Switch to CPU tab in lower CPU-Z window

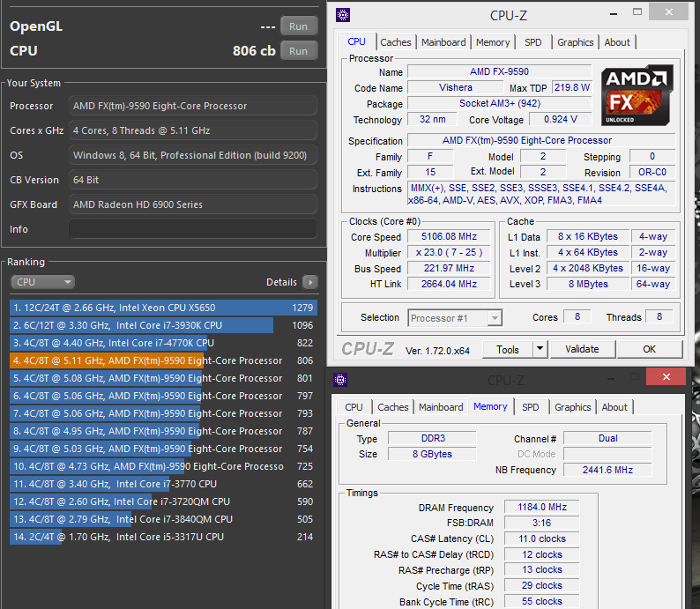point(354,407)
